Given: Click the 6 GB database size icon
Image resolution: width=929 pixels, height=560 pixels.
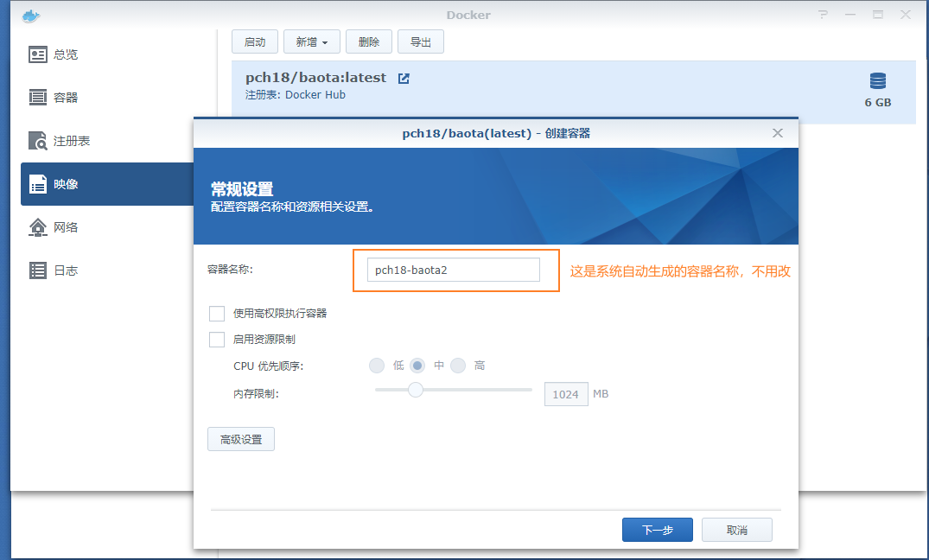Looking at the screenshot, I should point(878,81).
